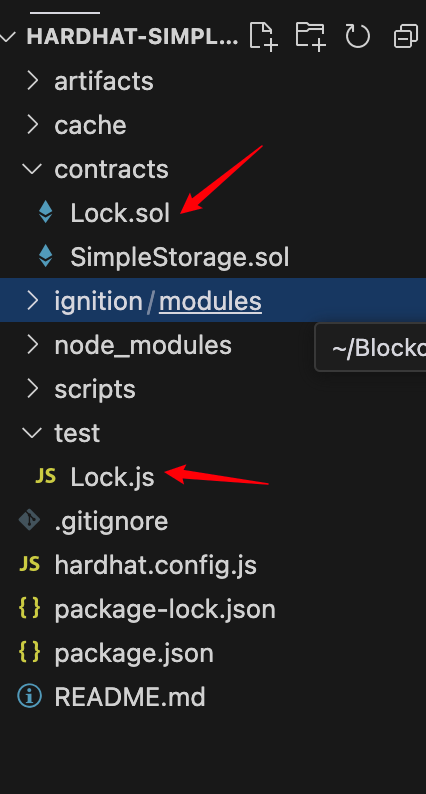Collapse the test folder chevron
The height and width of the screenshot is (794, 426).
pyautogui.click(x=32, y=432)
